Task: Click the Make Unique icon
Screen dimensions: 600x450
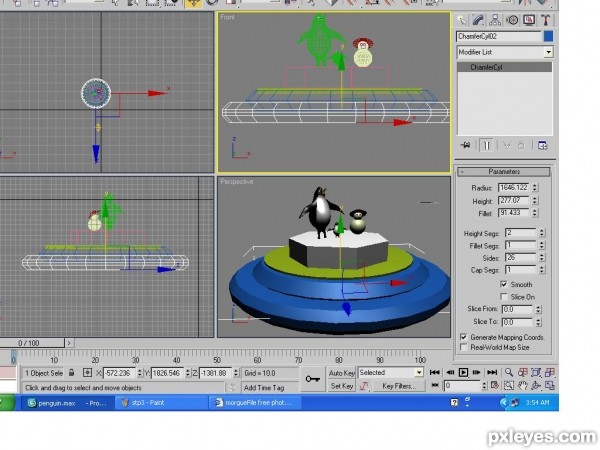Action: pyautogui.click(x=507, y=145)
